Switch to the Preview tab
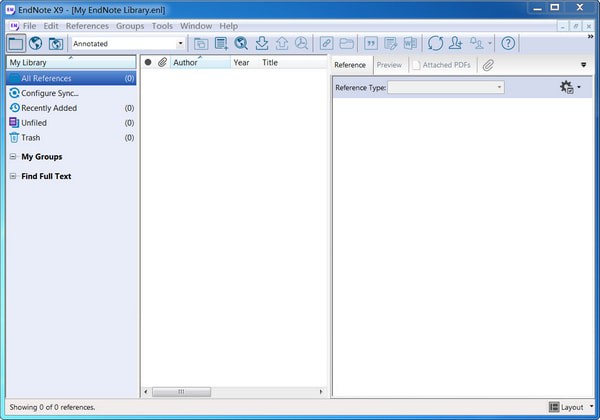 tap(389, 65)
